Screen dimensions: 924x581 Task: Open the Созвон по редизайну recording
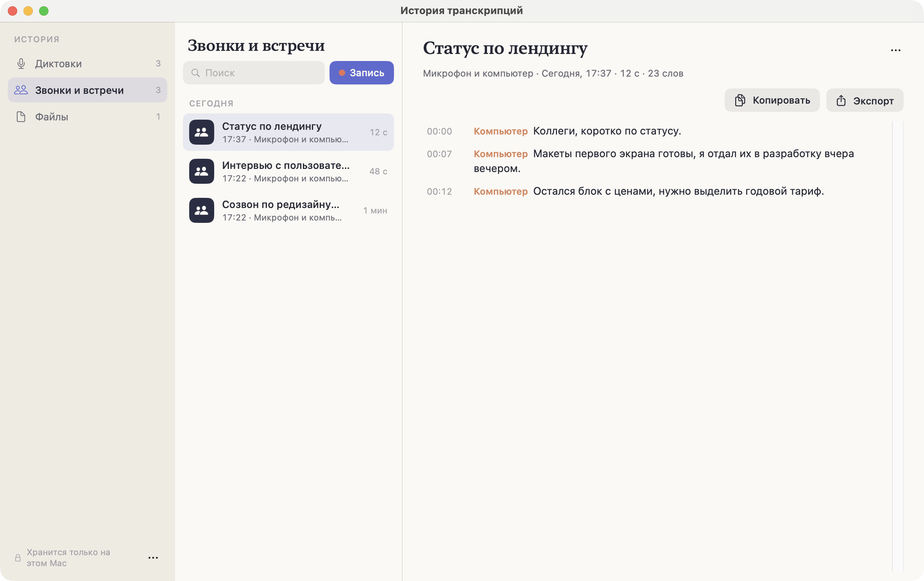(x=288, y=210)
